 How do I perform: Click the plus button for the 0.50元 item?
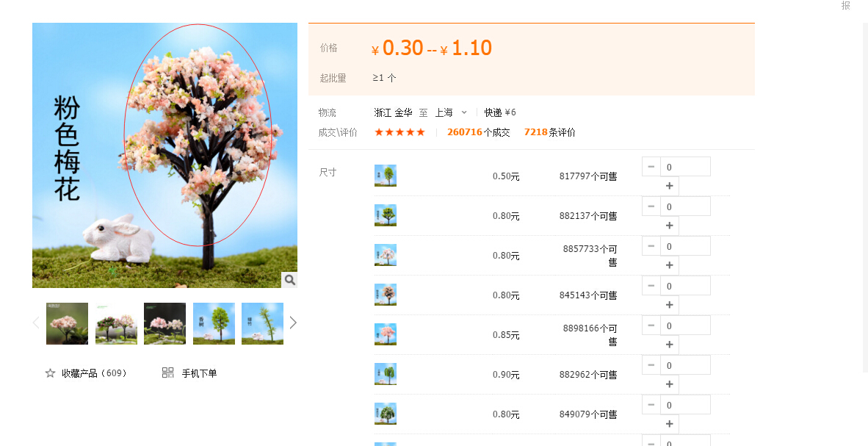tap(669, 186)
